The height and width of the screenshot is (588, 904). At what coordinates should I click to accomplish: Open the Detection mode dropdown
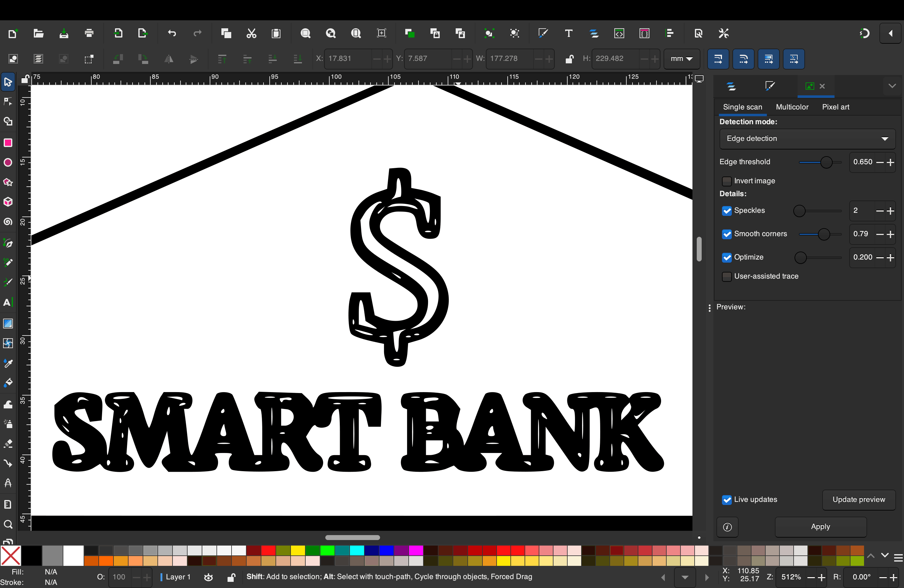coord(807,139)
